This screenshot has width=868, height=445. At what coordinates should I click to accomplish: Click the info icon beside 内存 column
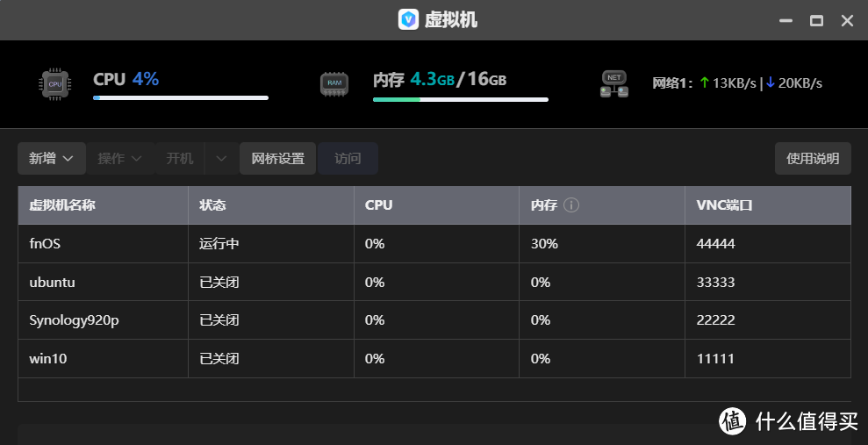(x=571, y=205)
